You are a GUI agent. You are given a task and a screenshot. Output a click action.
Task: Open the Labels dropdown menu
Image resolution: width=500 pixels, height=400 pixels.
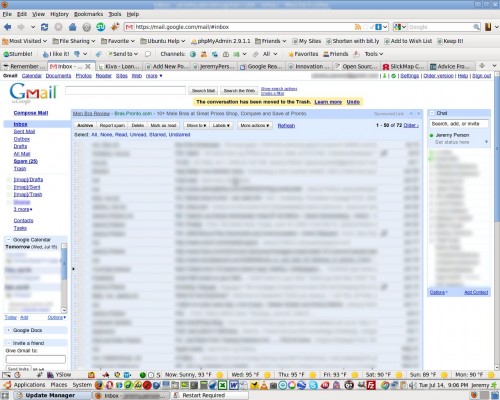point(221,125)
